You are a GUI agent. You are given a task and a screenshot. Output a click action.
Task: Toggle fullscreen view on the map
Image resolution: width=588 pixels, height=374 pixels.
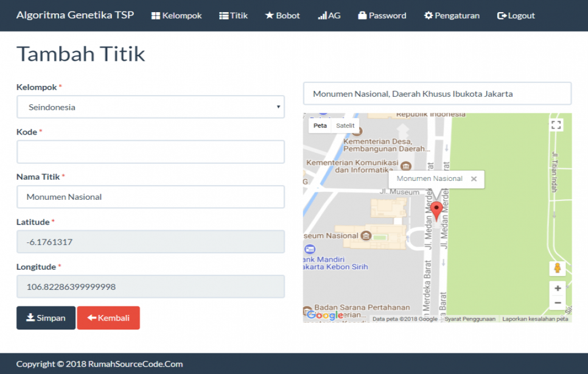(x=555, y=125)
